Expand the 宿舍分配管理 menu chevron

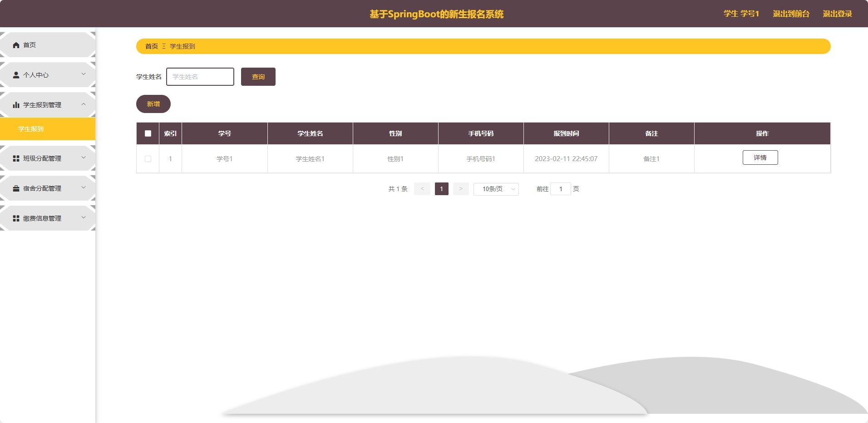click(x=84, y=187)
